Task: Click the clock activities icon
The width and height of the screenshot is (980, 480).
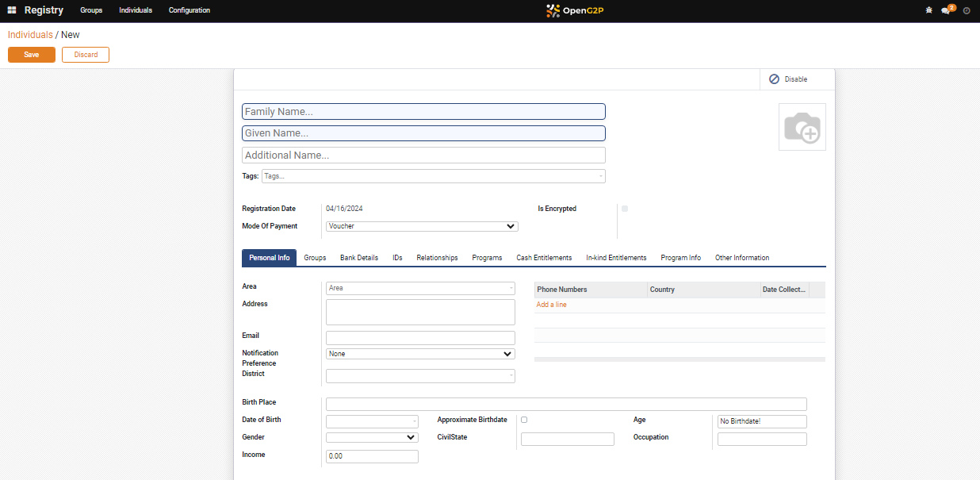Action: tap(966, 10)
